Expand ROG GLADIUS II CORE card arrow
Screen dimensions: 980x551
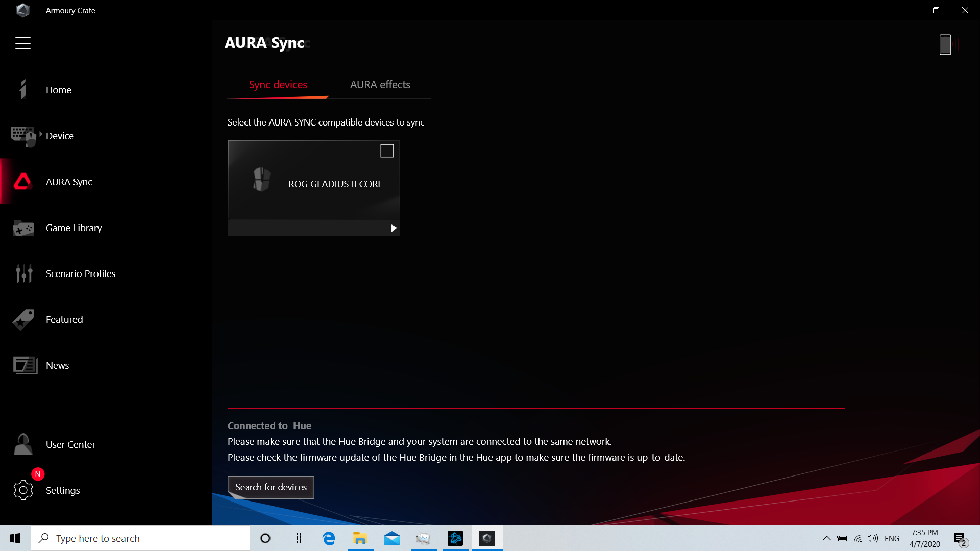[x=394, y=228]
